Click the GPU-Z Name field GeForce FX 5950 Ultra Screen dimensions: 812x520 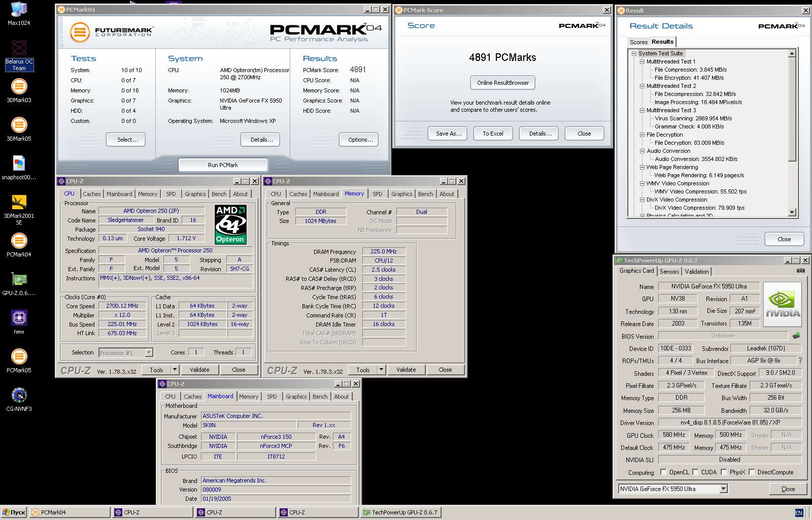pyautogui.click(x=709, y=286)
